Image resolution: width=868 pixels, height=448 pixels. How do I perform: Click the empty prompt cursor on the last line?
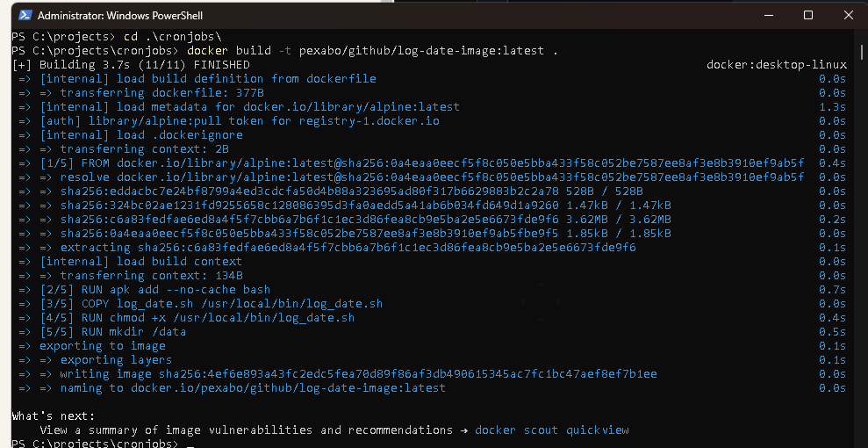(x=190, y=444)
